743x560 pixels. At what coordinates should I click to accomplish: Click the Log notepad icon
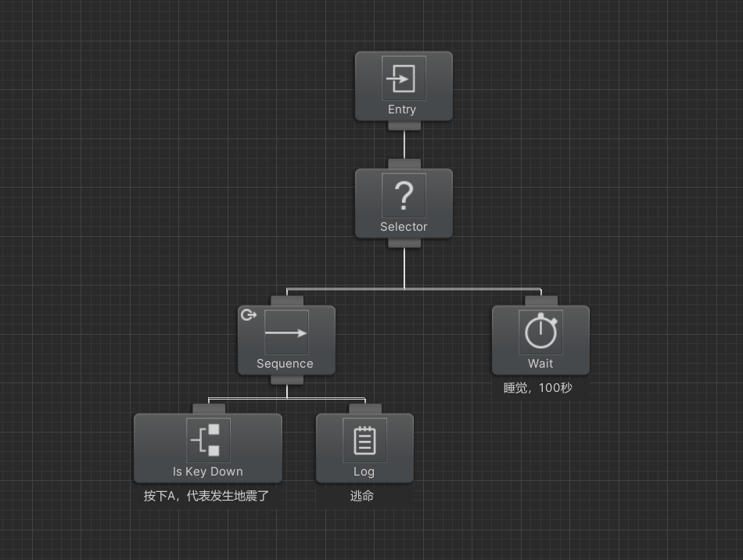coord(364,440)
